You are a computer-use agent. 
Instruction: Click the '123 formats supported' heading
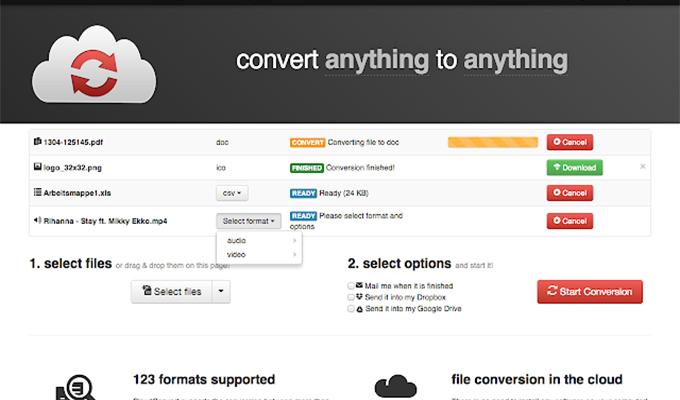[204, 380]
